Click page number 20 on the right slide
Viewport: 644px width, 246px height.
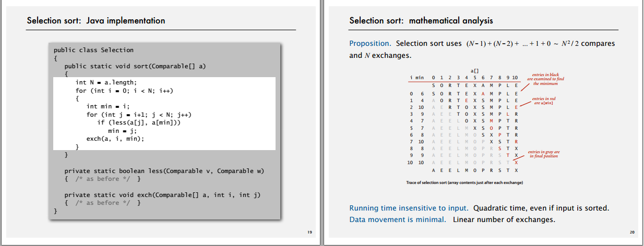(632, 232)
